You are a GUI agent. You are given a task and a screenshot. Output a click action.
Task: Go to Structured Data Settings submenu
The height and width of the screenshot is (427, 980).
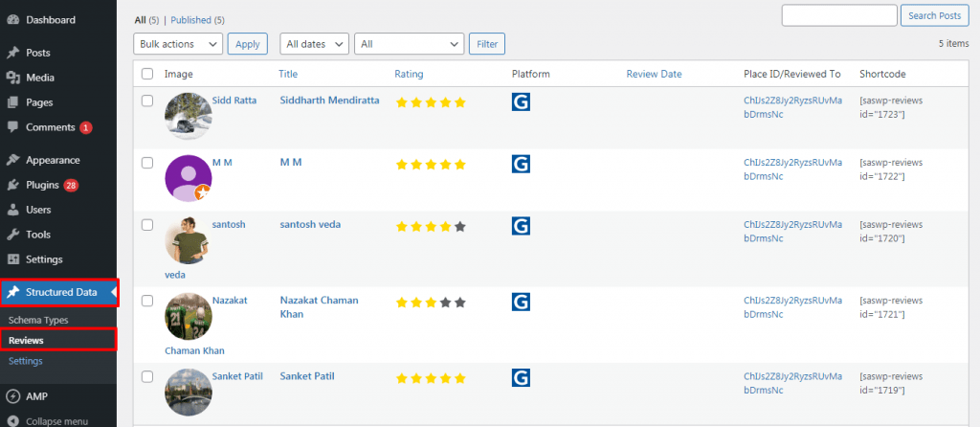pos(26,361)
